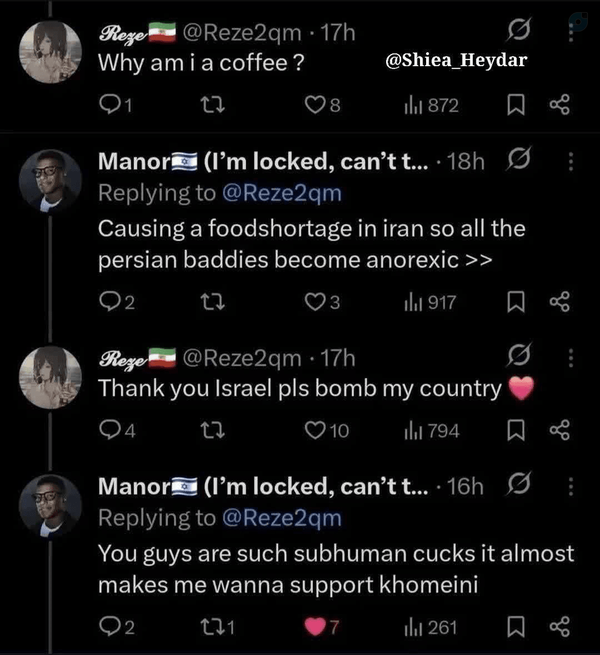Repost the "Why am i a coffee ?" tweet

pyautogui.click(x=213, y=105)
